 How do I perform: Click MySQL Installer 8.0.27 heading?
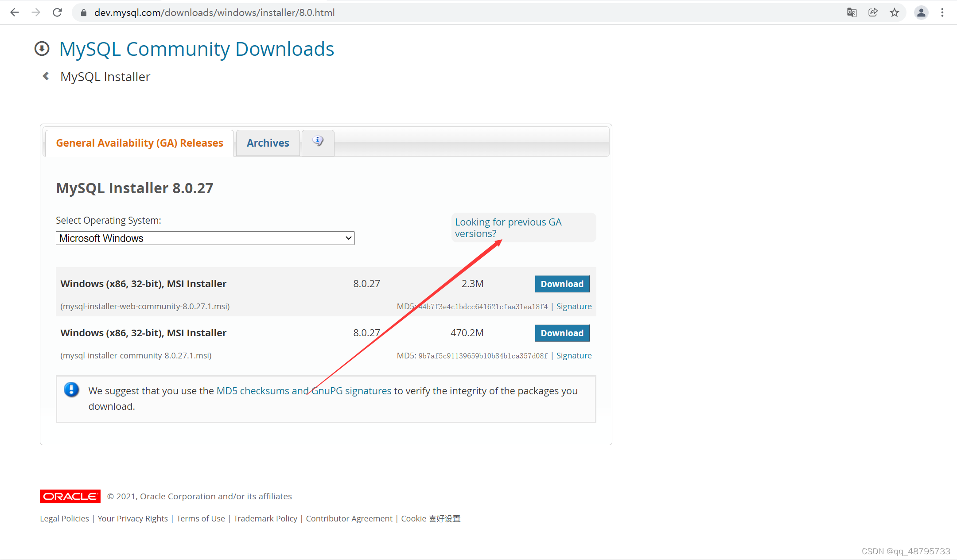[135, 188]
